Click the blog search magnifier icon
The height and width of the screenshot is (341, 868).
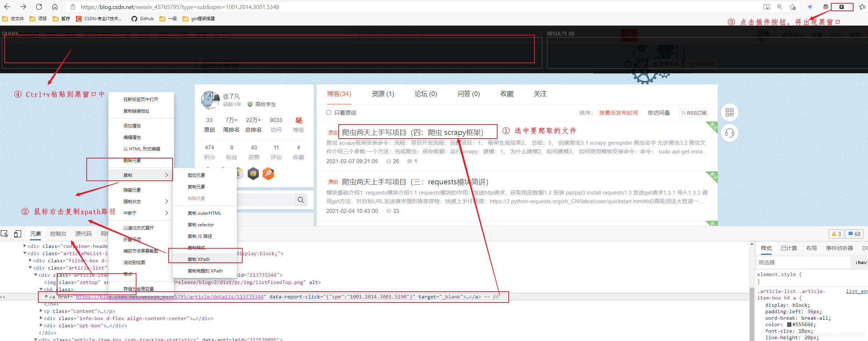301,200
